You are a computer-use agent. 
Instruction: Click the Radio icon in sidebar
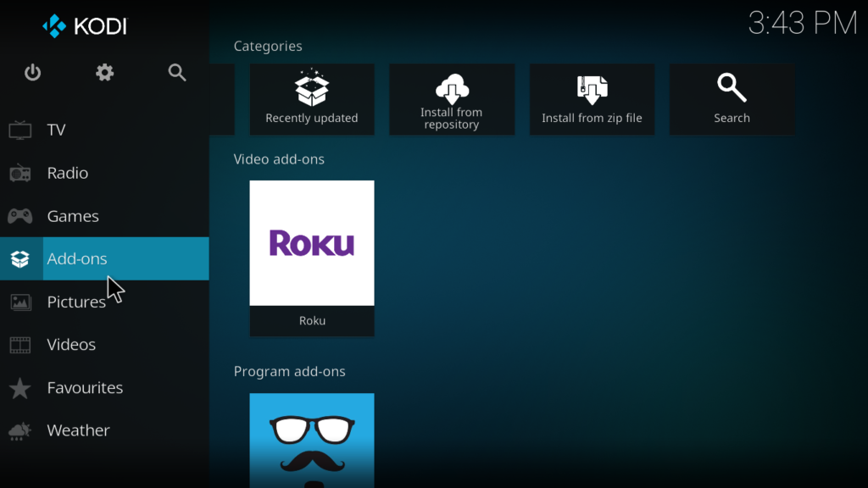(20, 173)
